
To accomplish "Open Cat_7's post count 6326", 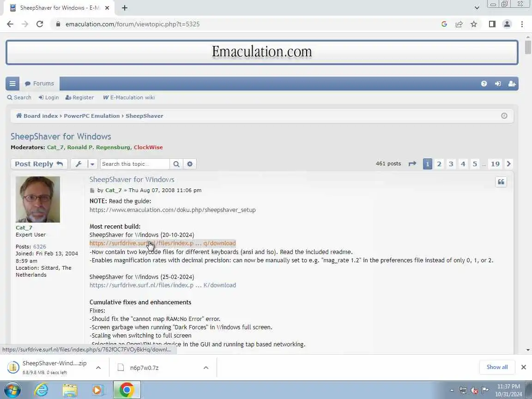I will 40,247.
